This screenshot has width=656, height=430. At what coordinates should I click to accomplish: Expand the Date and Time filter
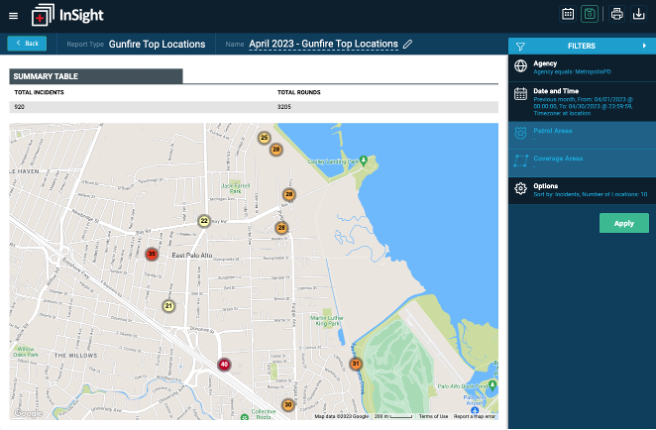coord(582,102)
